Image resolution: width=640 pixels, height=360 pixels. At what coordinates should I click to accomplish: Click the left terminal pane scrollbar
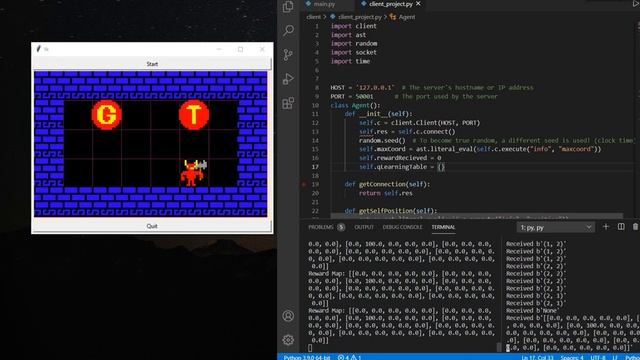498,347
